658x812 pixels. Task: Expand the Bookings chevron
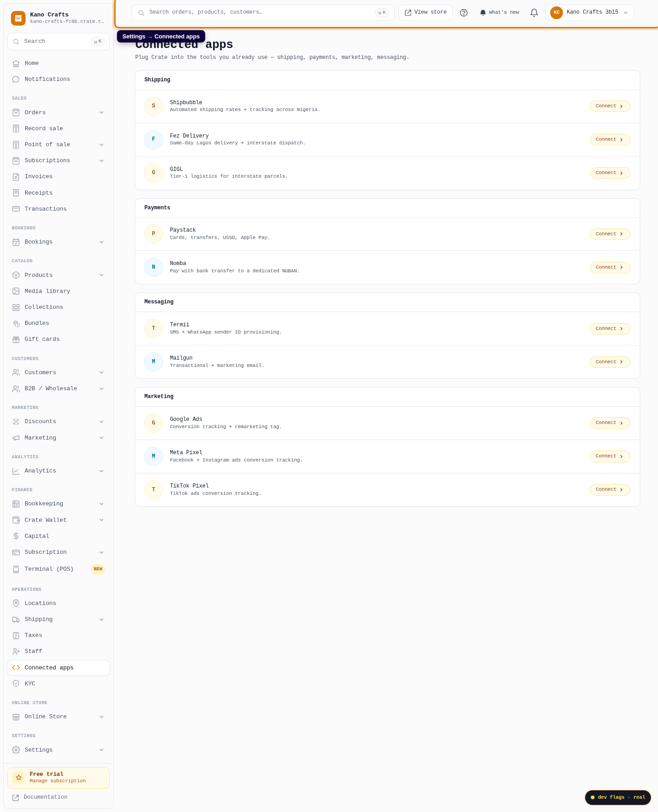point(101,242)
